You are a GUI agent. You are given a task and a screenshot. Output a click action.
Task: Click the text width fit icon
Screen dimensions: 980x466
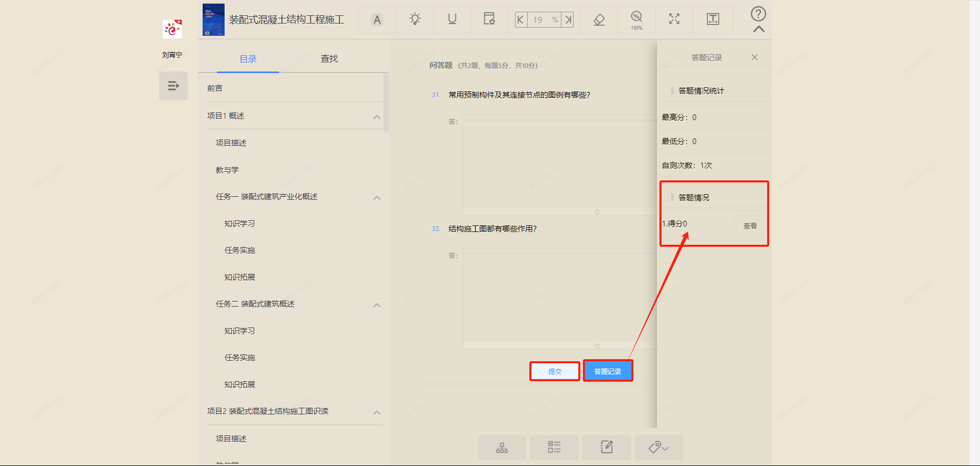click(713, 19)
